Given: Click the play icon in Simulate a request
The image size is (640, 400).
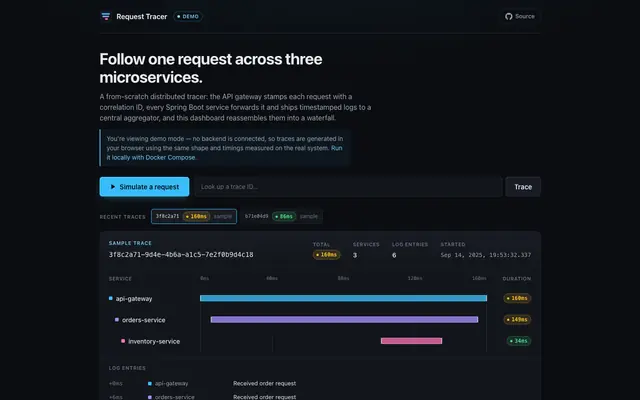Looking at the screenshot, I should coord(113,187).
